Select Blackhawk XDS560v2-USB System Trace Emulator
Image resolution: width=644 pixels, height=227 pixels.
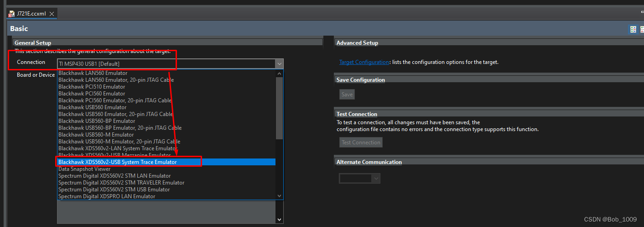click(x=166, y=162)
